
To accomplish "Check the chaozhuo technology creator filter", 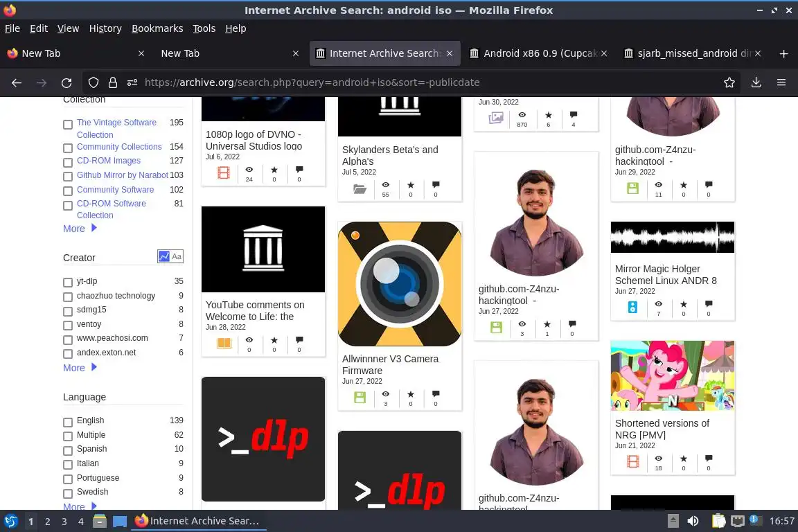I will point(68,296).
